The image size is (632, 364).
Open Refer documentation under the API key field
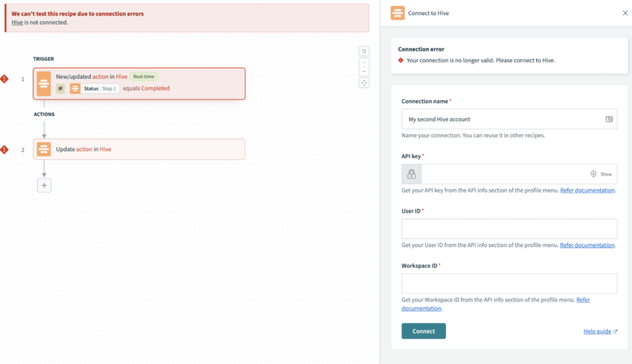tap(587, 190)
